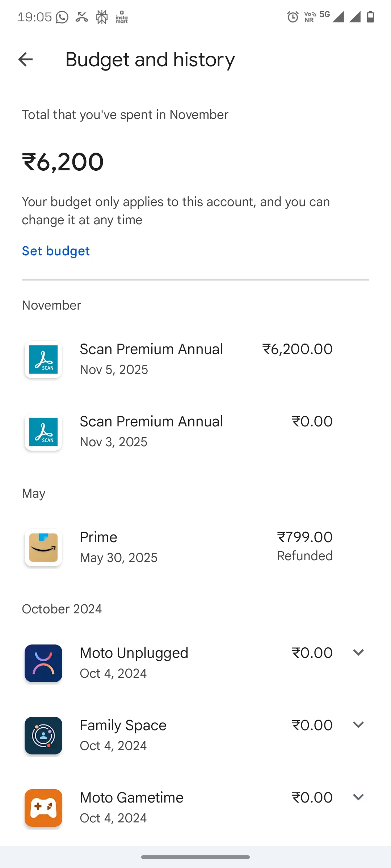
Task: Tap the ₹799.00 Refunded amount
Action: [305, 546]
